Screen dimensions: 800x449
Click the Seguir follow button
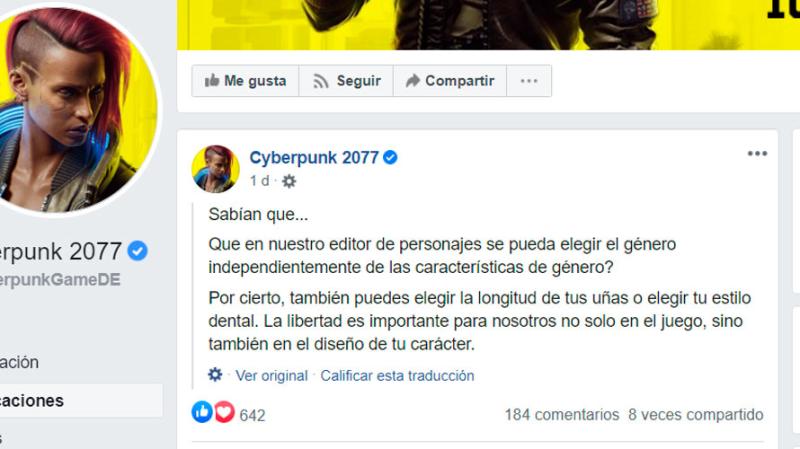click(346, 81)
